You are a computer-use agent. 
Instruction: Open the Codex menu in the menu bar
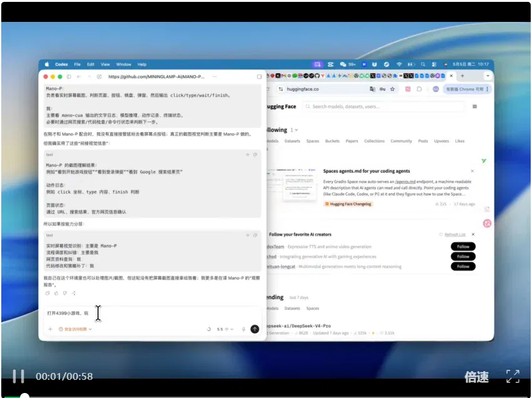(x=61, y=64)
